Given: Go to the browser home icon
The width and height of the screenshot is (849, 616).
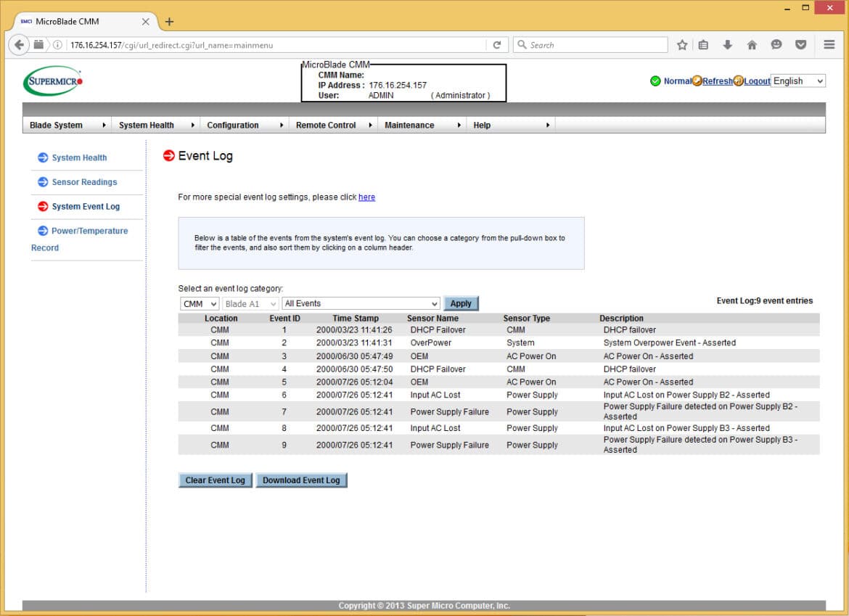Looking at the screenshot, I should pos(752,45).
